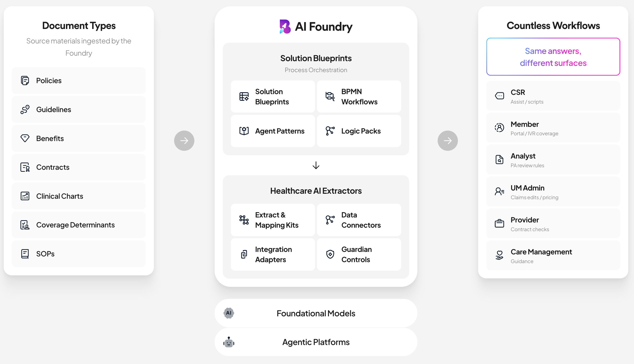Image resolution: width=634 pixels, height=364 pixels.
Task: Click the Coverage Determinants icon
Action: coord(25,225)
